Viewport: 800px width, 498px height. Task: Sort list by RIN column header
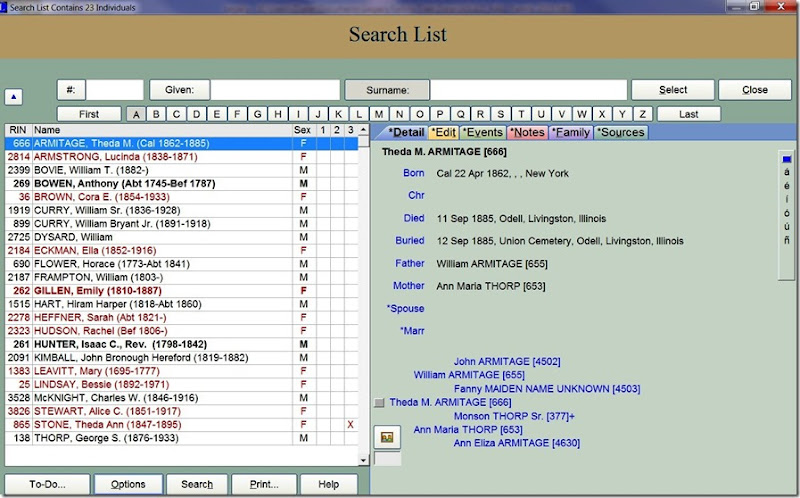click(18, 130)
